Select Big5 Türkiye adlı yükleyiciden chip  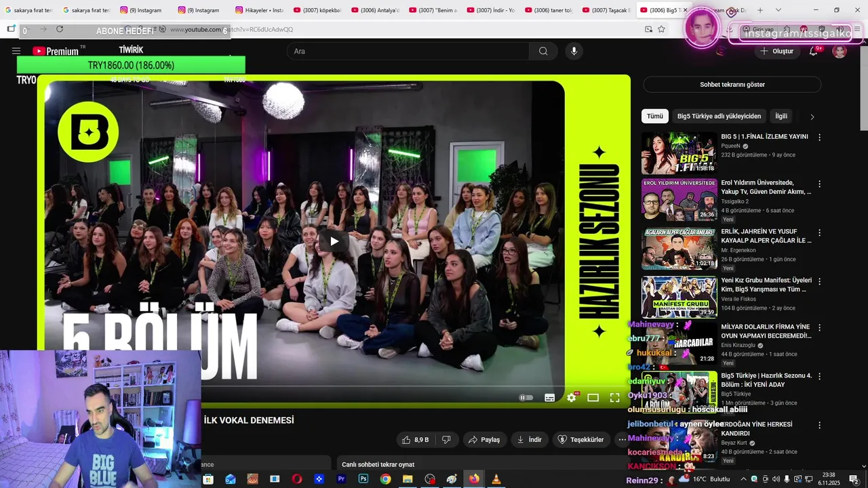coord(719,116)
